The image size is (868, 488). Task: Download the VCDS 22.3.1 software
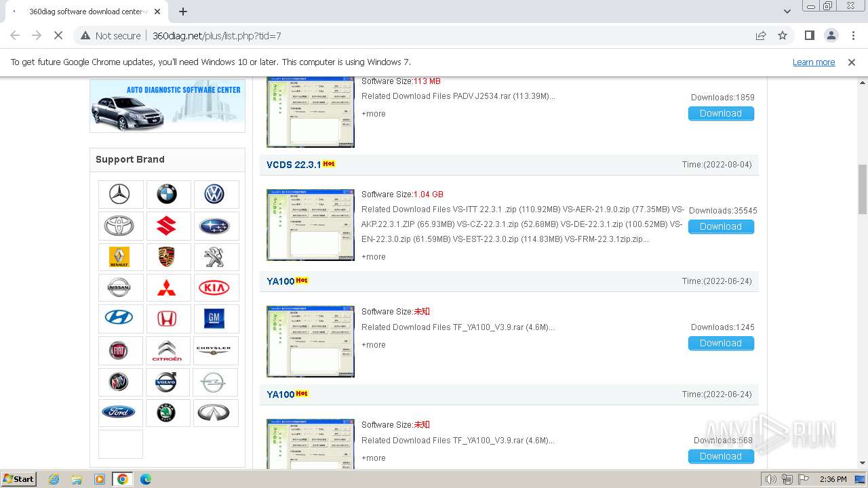pos(721,226)
